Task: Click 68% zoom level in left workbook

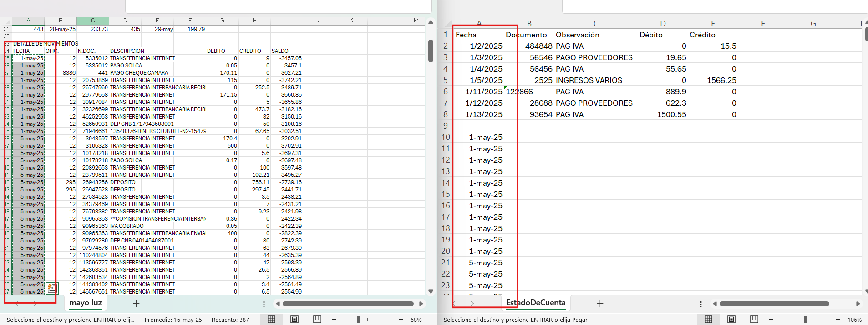Action: click(416, 320)
